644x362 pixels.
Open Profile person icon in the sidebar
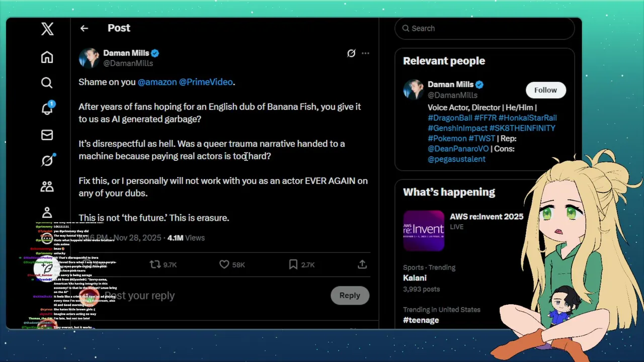[x=47, y=213]
